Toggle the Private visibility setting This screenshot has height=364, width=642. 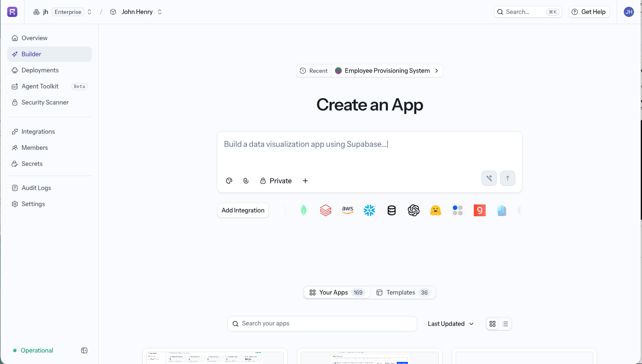[276, 181]
